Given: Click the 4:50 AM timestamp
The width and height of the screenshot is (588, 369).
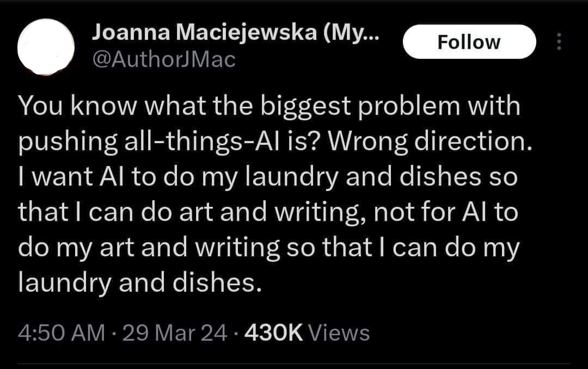Looking at the screenshot, I should (61, 333).
